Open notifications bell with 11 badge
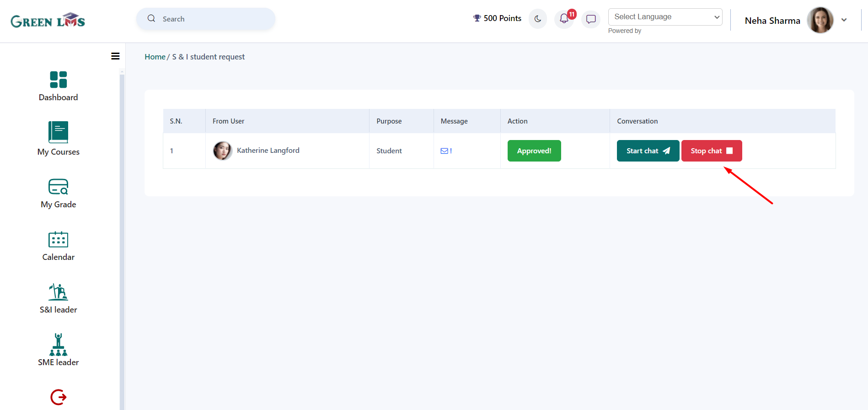The width and height of the screenshot is (868, 410). pyautogui.click(x=564, y=19)
